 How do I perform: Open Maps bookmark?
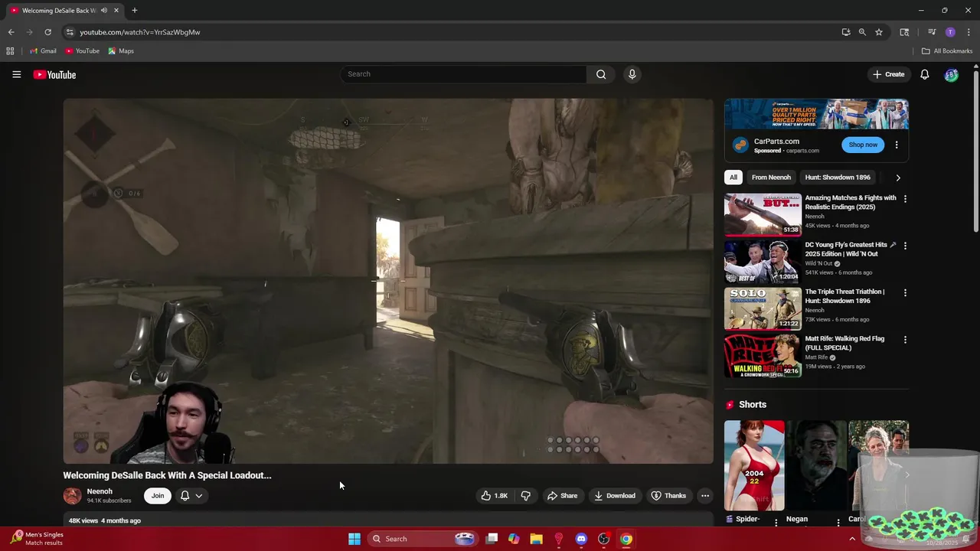click(121, 51)
